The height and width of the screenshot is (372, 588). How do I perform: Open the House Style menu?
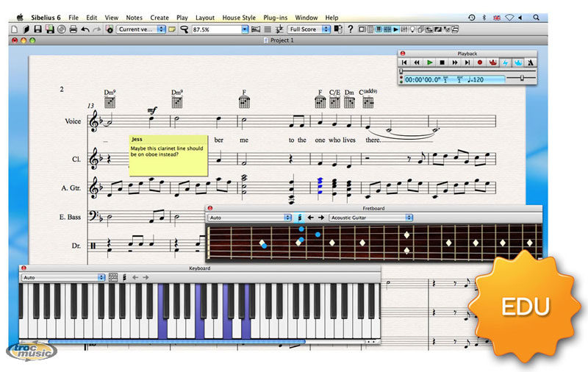(240, 17)
